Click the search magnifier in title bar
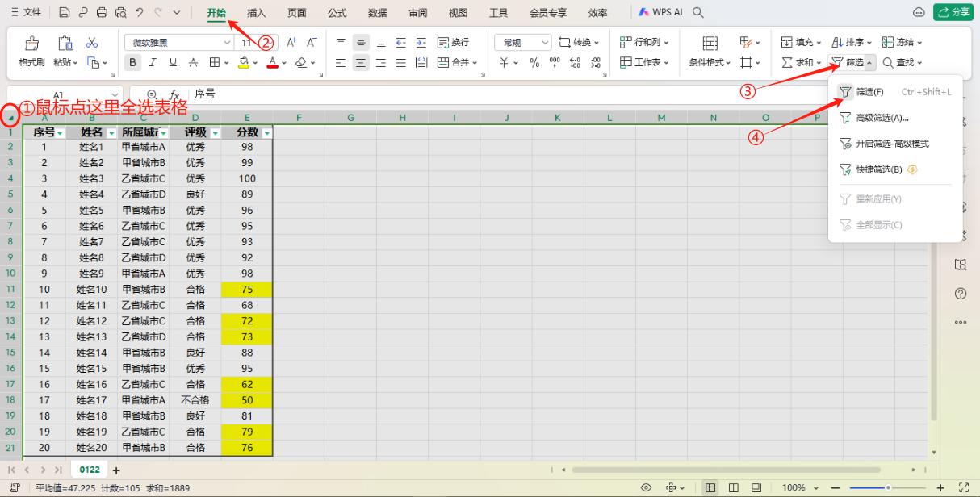 tap(697, 13)
